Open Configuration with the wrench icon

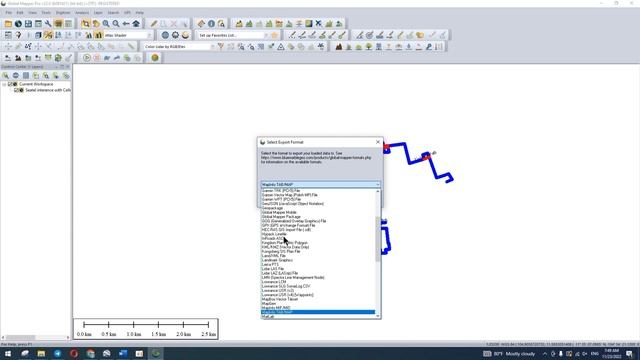coord(48,24)
